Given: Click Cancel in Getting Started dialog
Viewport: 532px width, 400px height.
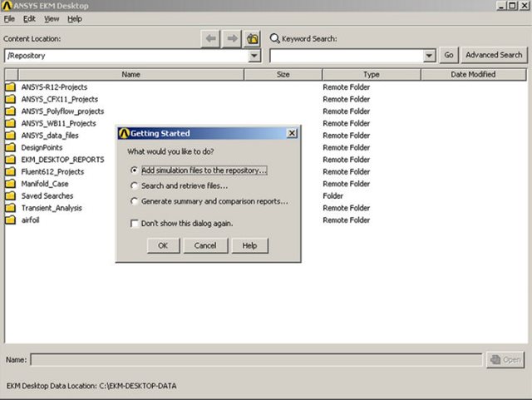Looking at the screenshot, I should 205,245.
